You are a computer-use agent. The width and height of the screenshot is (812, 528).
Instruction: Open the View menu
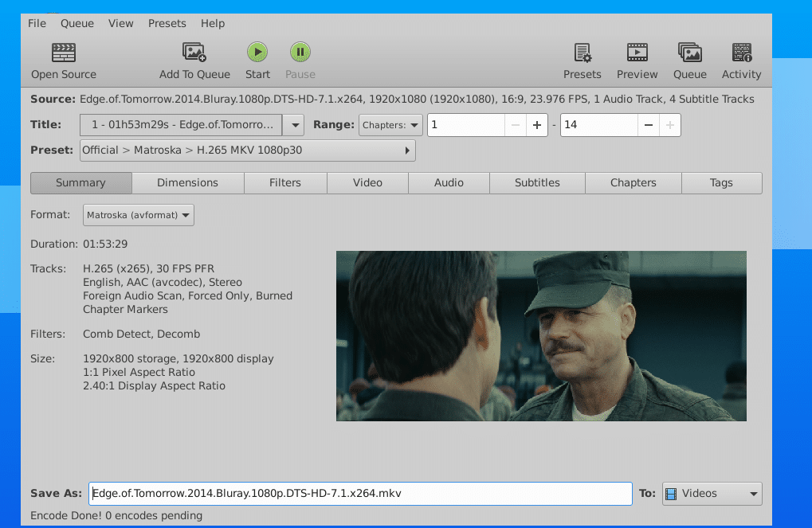click(x=120, y=23)
